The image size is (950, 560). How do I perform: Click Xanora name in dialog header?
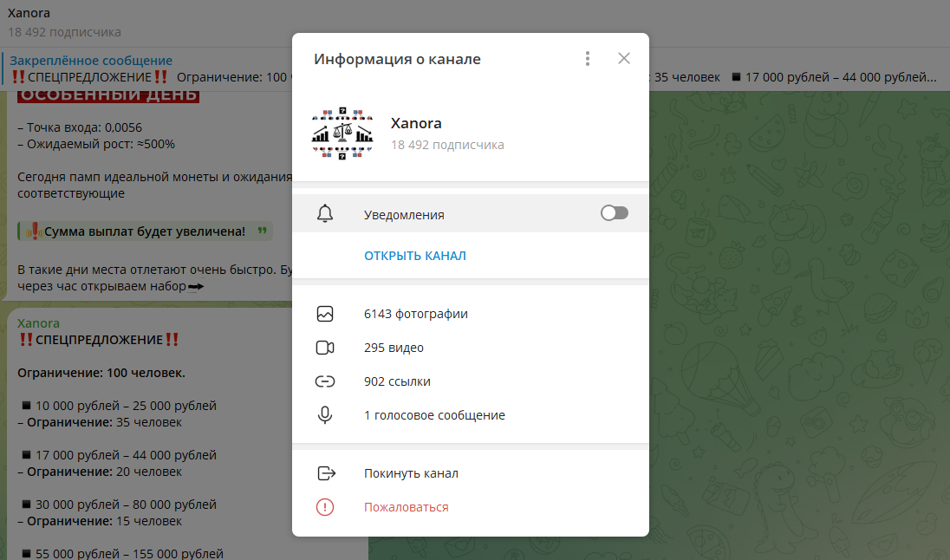pyautogui.click(x=416, y=123)
